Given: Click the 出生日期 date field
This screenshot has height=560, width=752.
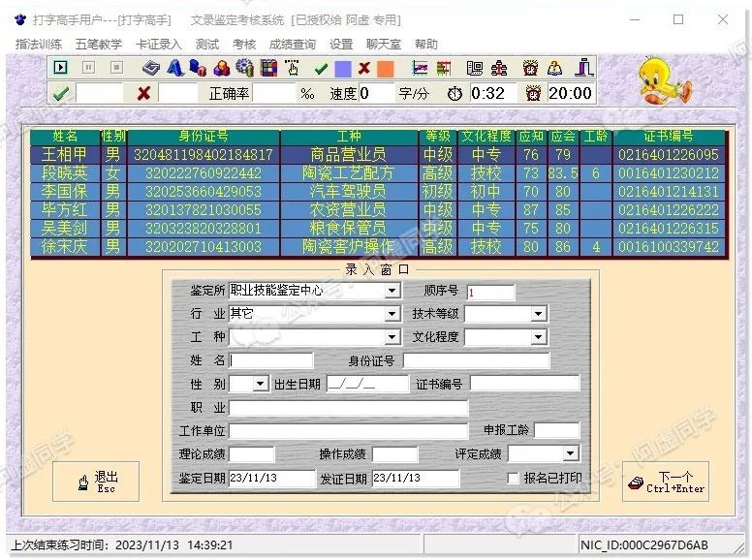Looking at the screenshot, I should click(x=367, y=384).
